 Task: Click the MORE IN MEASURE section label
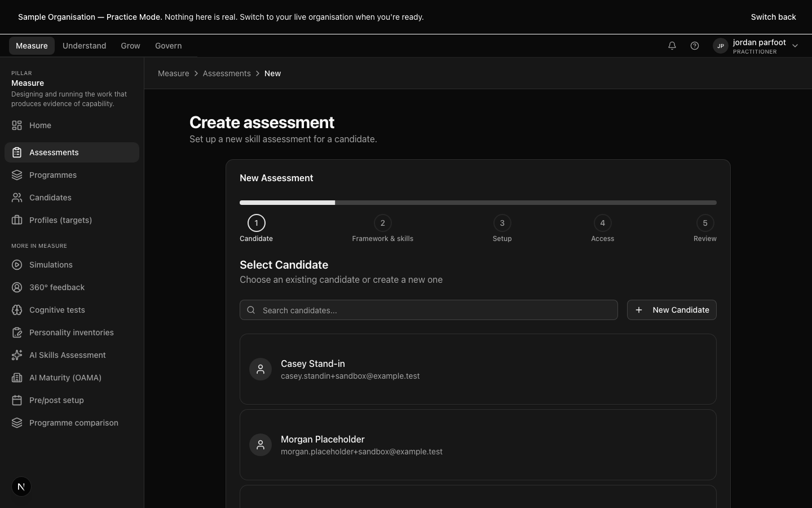pyautogui.click(x=39, y=246)
